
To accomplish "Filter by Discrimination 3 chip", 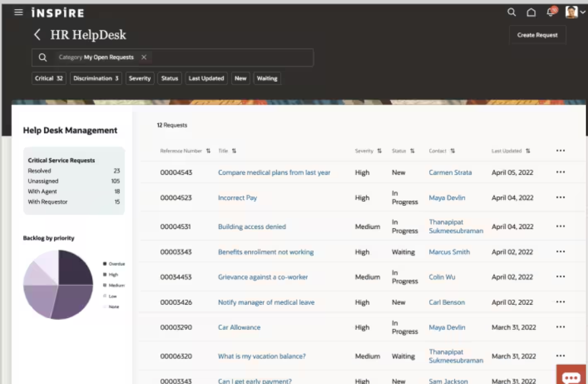I will click(x=96, y=79).
